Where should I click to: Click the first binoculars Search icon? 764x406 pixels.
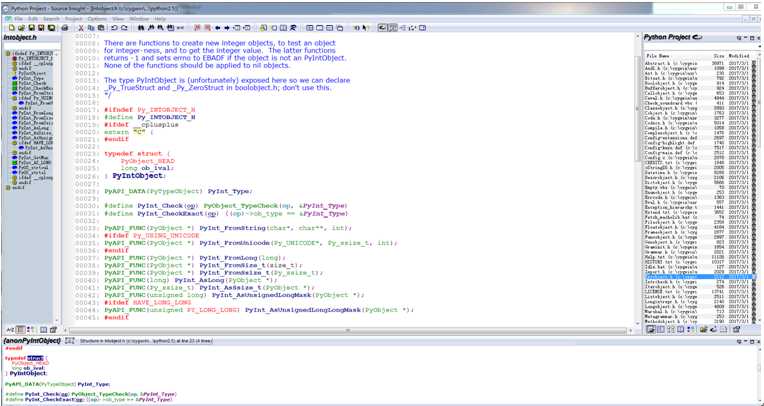(141, 28)
